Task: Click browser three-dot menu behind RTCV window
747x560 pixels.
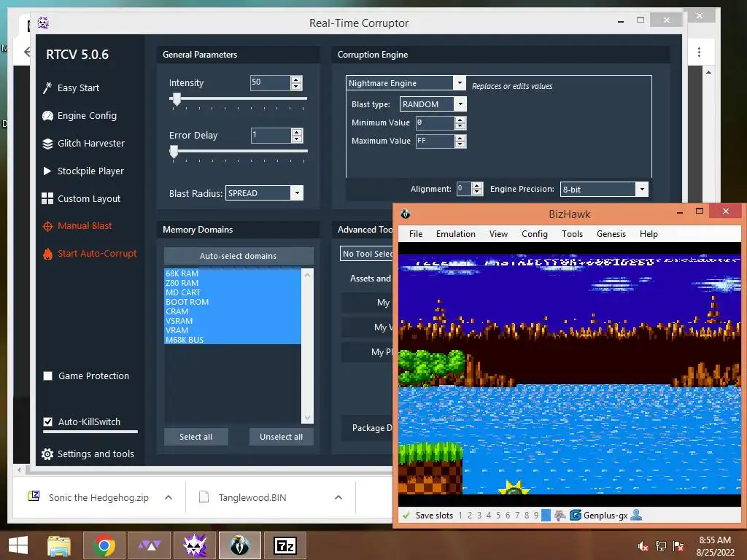Action: 699,52
